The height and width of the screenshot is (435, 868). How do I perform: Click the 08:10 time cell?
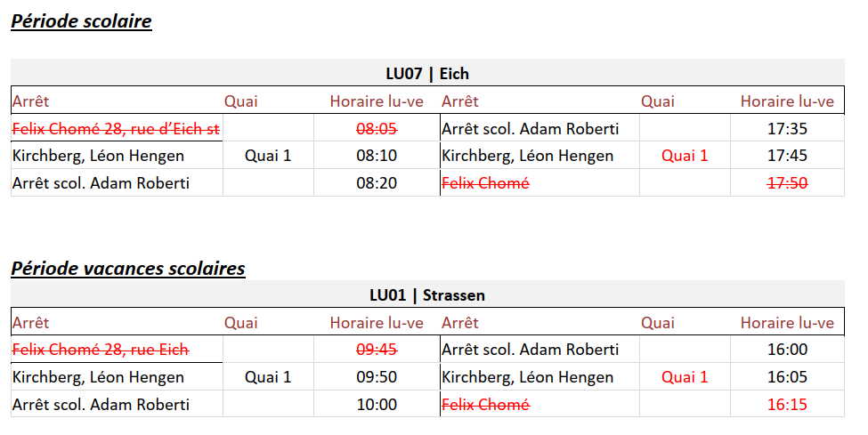coord(377,156)
